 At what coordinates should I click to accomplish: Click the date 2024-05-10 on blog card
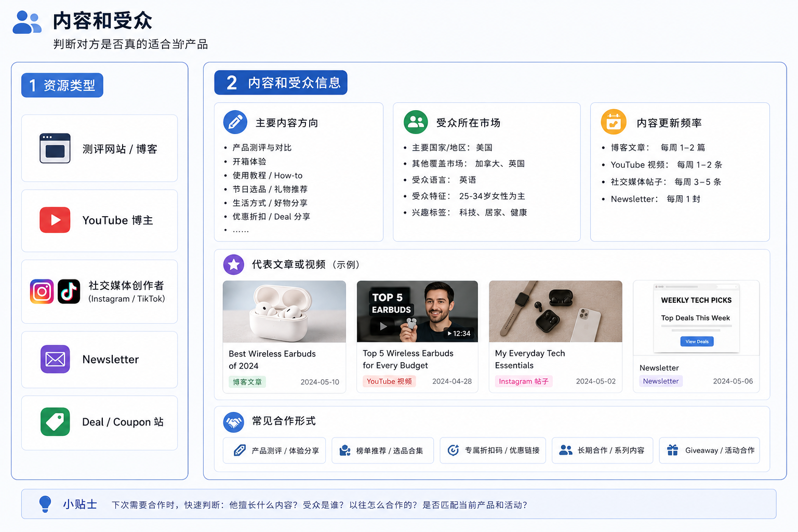point(320,382)
